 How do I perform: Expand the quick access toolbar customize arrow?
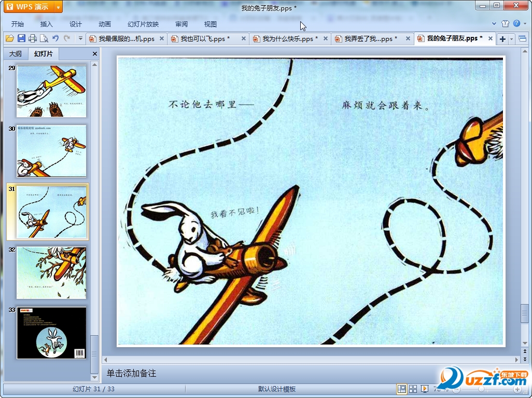[80, 38]
